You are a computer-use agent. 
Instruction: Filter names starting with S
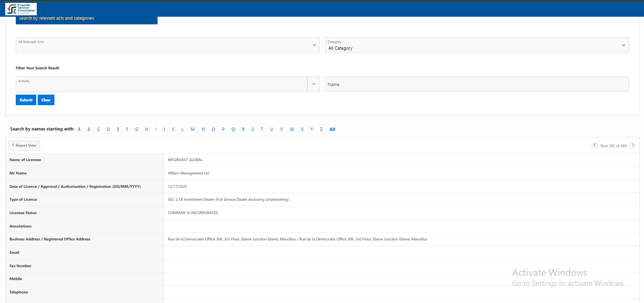pos(253,130)
